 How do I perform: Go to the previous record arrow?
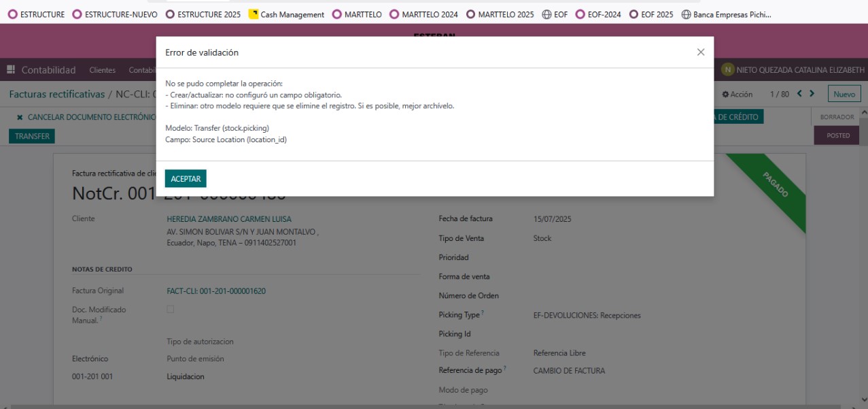(x=799, y=94)
